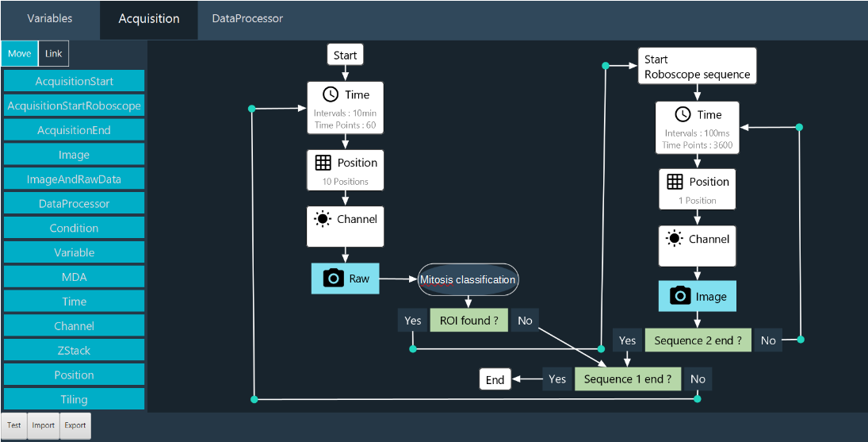Click clock icon in 100ms Time node
868x442 pixels.
(683, 114)
